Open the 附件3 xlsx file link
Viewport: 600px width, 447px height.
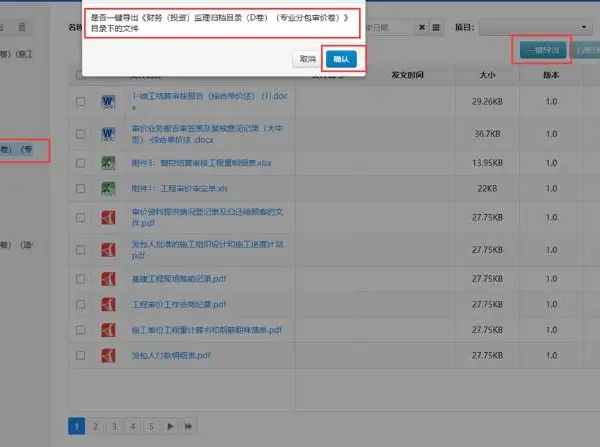[202, 163]
